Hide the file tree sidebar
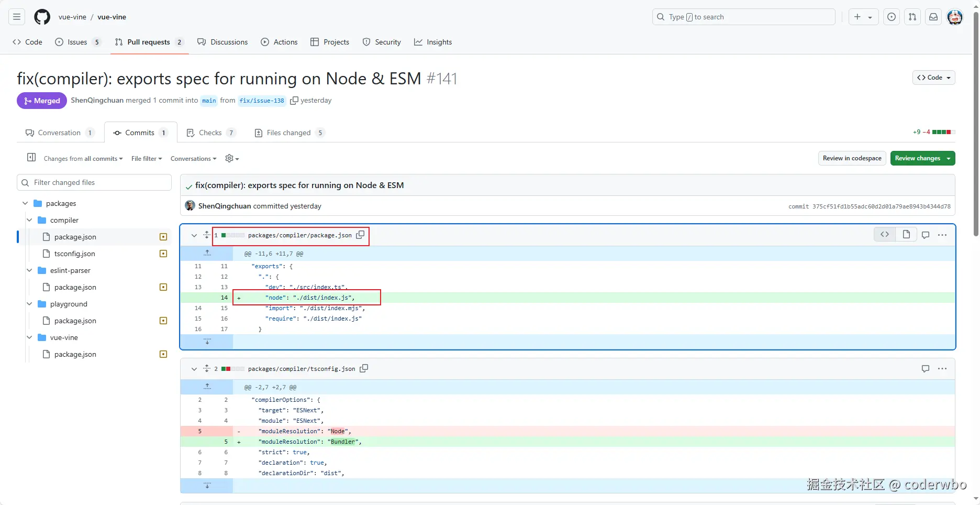This screenshot has height=505, width=980. pos(31,158)
